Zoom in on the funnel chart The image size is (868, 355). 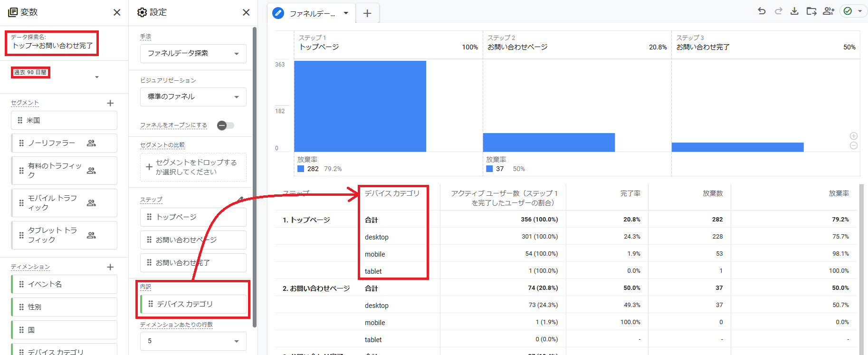(x=854, y=136)
